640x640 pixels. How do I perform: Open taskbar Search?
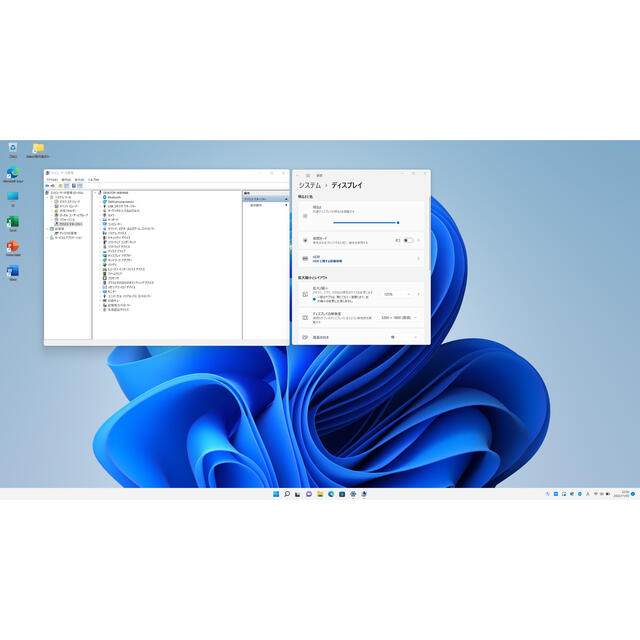click(x=287, y=494)
